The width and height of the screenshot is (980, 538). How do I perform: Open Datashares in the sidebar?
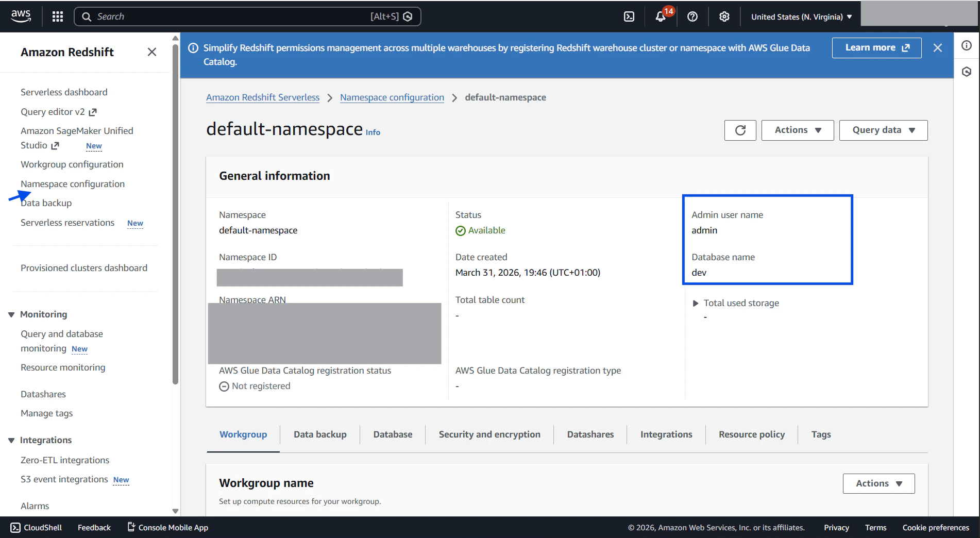[43, 394]
